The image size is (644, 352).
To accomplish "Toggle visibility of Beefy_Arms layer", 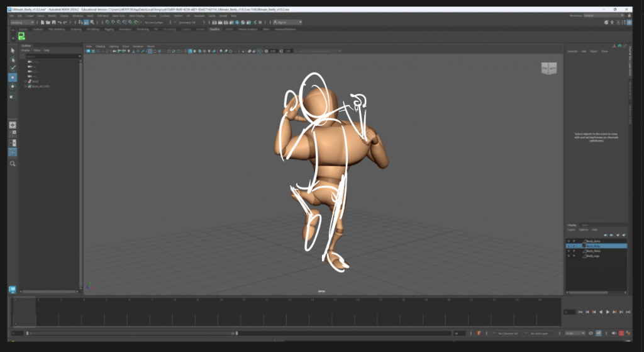I will pyautogui.click(x=569, y=241).
